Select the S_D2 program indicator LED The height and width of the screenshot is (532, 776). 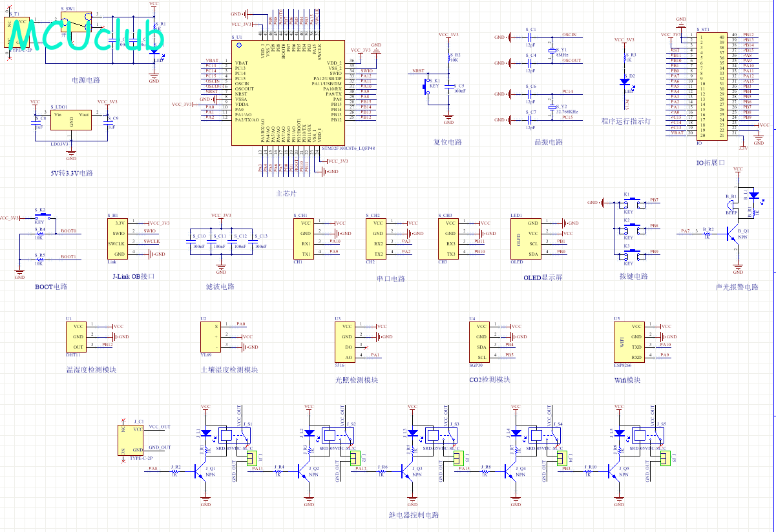(625, 81)
